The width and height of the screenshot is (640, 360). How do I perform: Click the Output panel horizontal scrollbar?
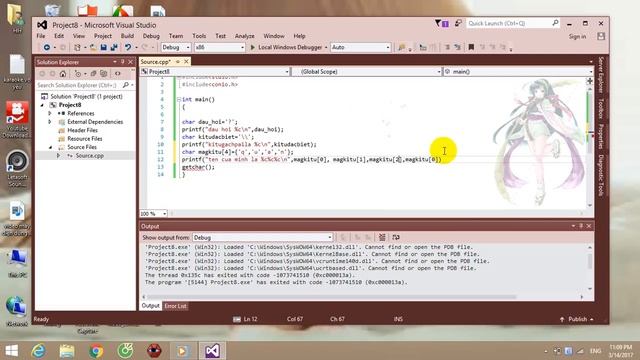(x=331, y=297)
